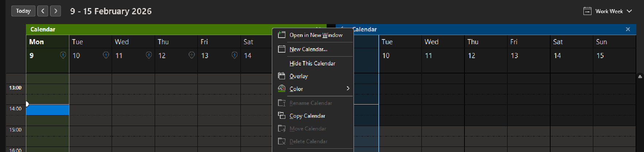Viewport: 644px width, 152px height.
Task: Expand the Color submenu arrow
Action: pyautogui.click(x=348, y=88)
